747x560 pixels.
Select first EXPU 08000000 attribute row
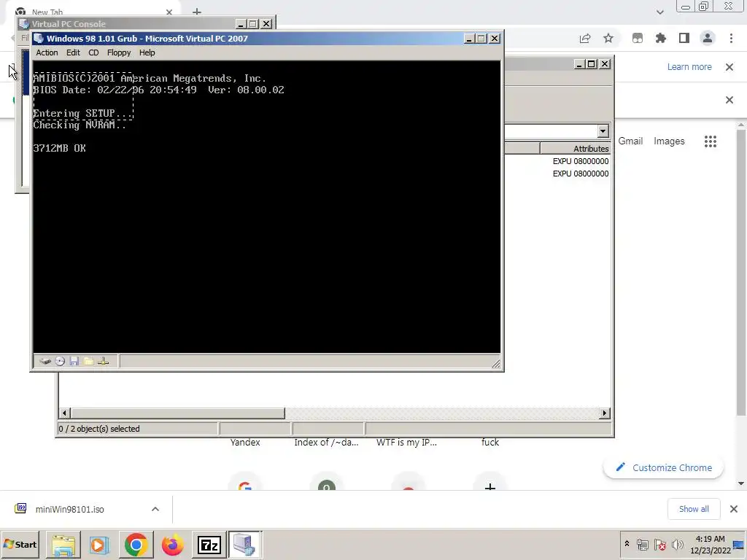580,161
